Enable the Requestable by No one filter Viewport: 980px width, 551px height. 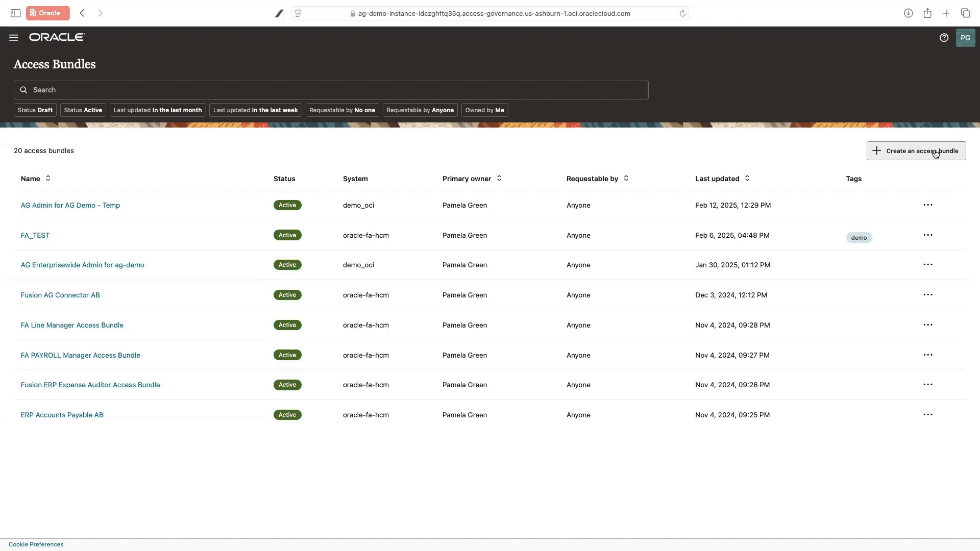[342, 110]
